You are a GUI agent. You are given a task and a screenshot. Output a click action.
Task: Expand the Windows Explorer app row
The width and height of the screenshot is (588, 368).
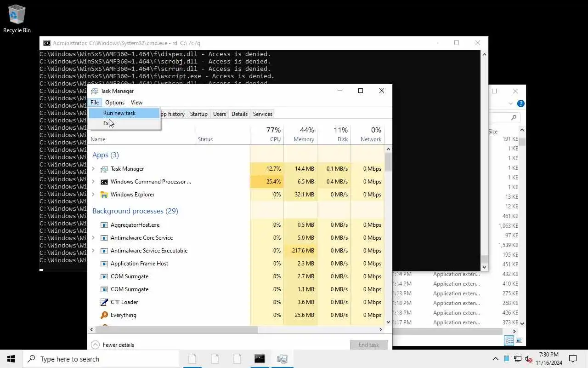pos(93,195)
